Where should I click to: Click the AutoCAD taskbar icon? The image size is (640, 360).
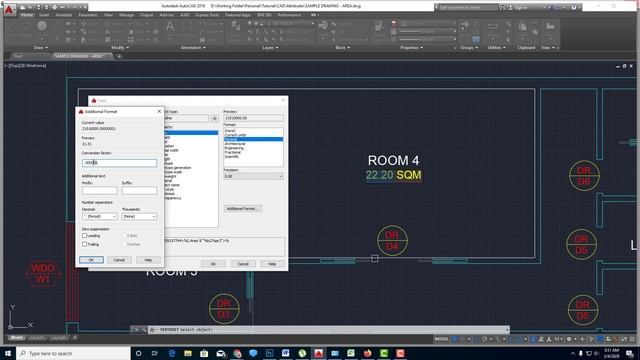318,353
